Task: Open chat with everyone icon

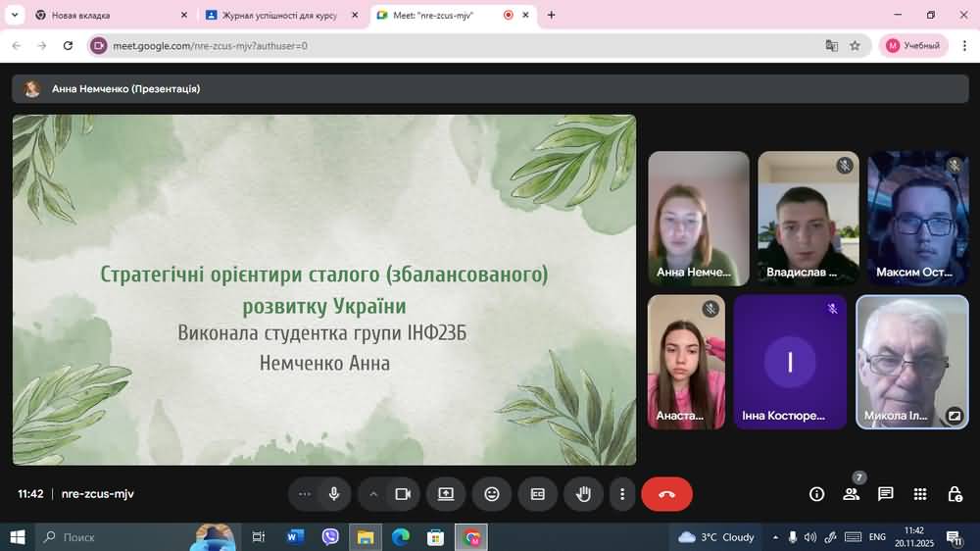Action: (x=885, y=494)
